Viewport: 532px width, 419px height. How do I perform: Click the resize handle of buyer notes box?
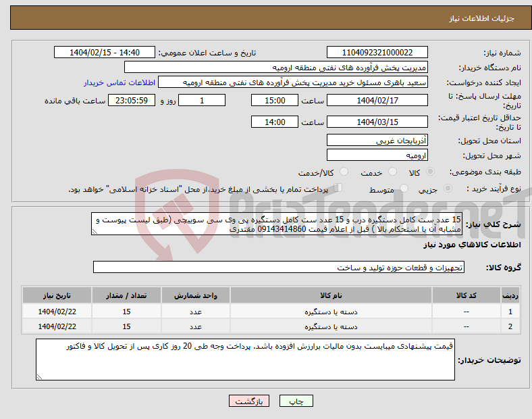coord(39,376)
